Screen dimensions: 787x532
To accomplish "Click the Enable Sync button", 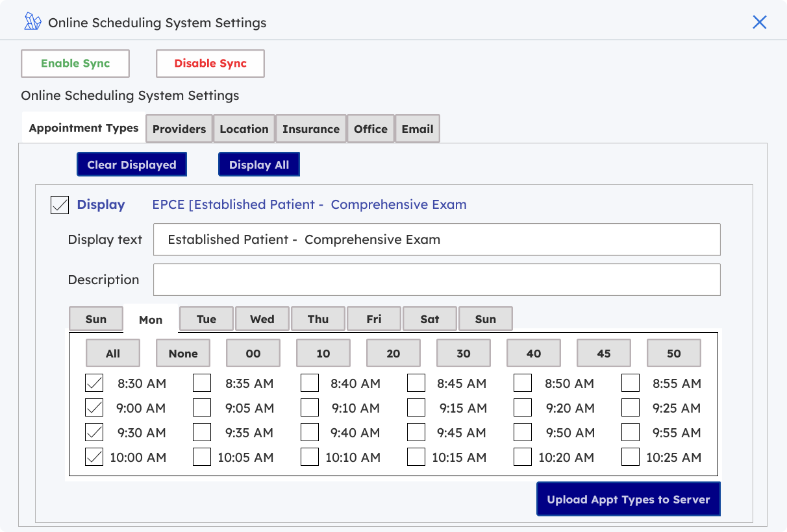I will point(75,64).
